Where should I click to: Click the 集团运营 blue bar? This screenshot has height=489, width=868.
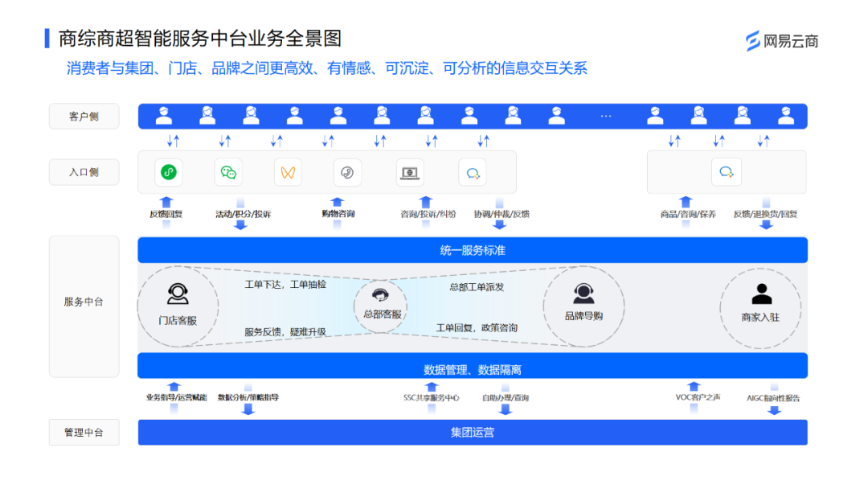[473, 433]
